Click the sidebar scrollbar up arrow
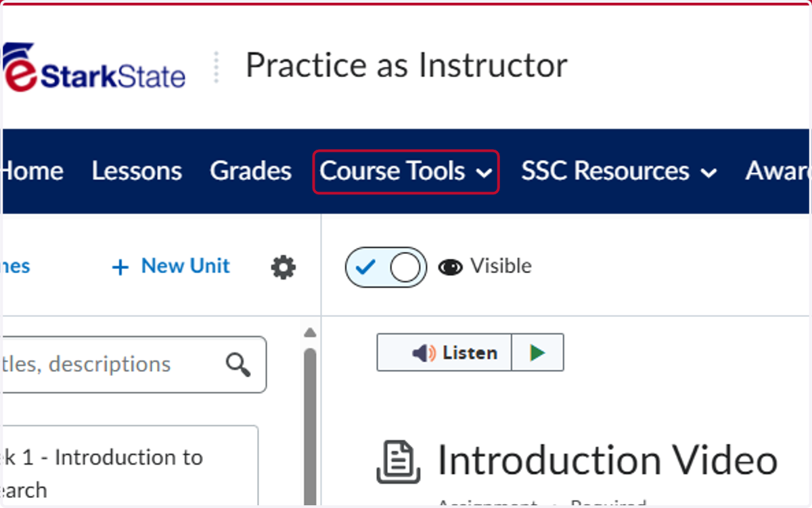Image resolution: width=812 pixels, height=508 pixels. (310, 333)
